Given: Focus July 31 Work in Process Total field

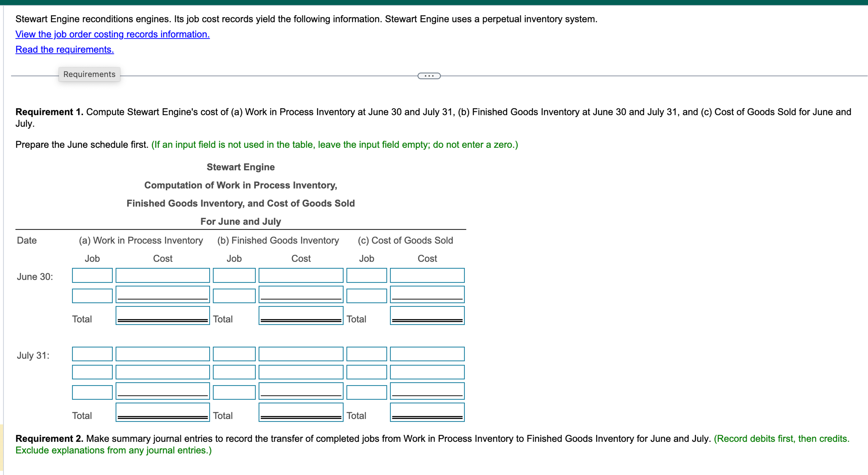Looking at the screenshot, I should click(163, 412).
